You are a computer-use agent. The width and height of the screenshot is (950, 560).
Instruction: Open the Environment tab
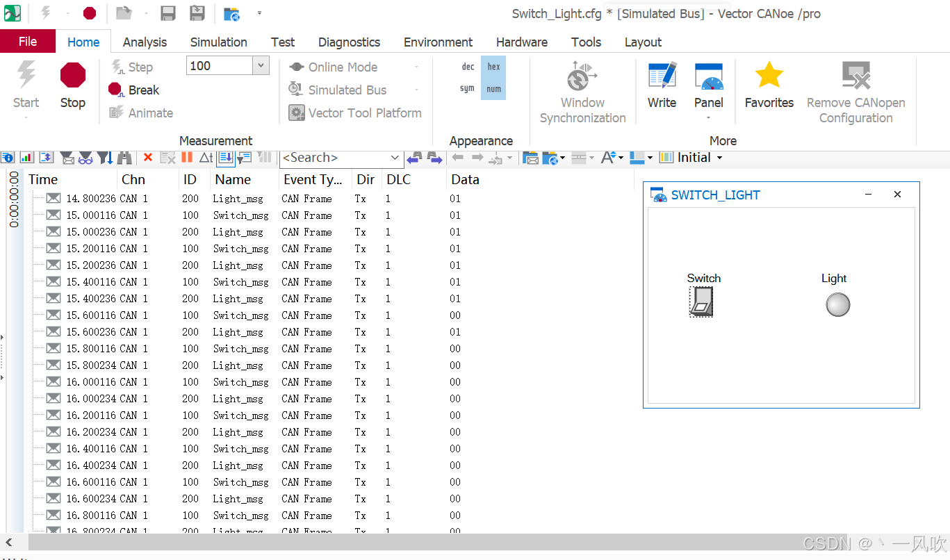(x=438, y=42)
